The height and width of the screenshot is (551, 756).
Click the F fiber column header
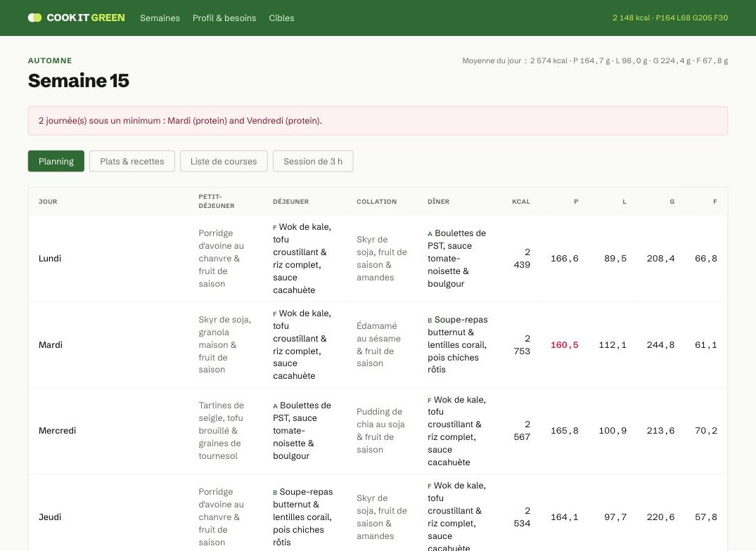[715, 201]
